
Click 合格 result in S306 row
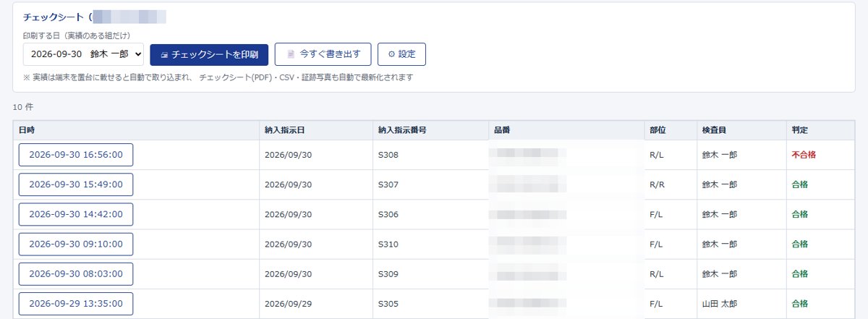(x=800, y=215)
